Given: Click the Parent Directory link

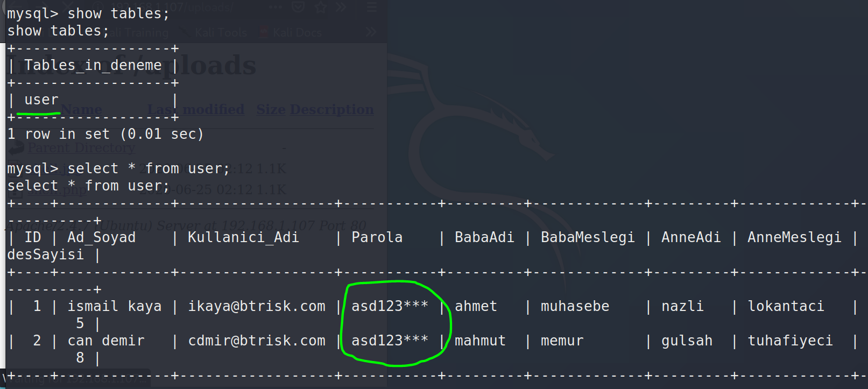Looking at the screenshot, I should 82,148.
